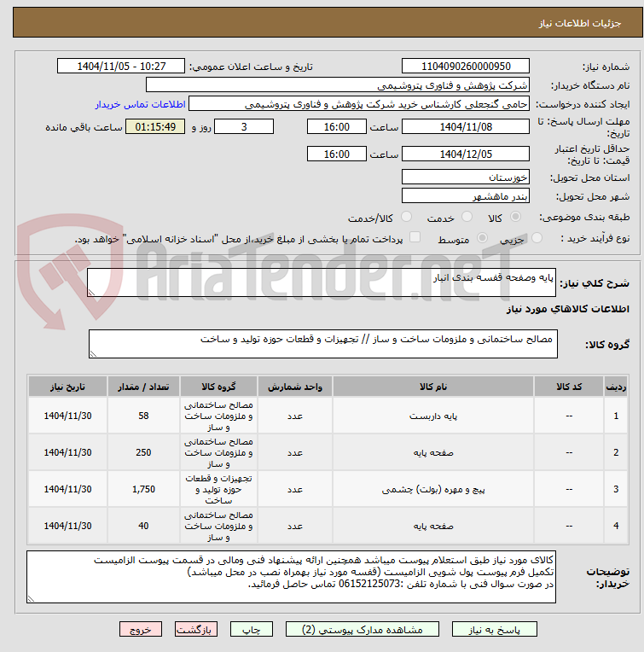Click the توضیحات خریدار text area
The image size is (644, 652).
point(291,577)
